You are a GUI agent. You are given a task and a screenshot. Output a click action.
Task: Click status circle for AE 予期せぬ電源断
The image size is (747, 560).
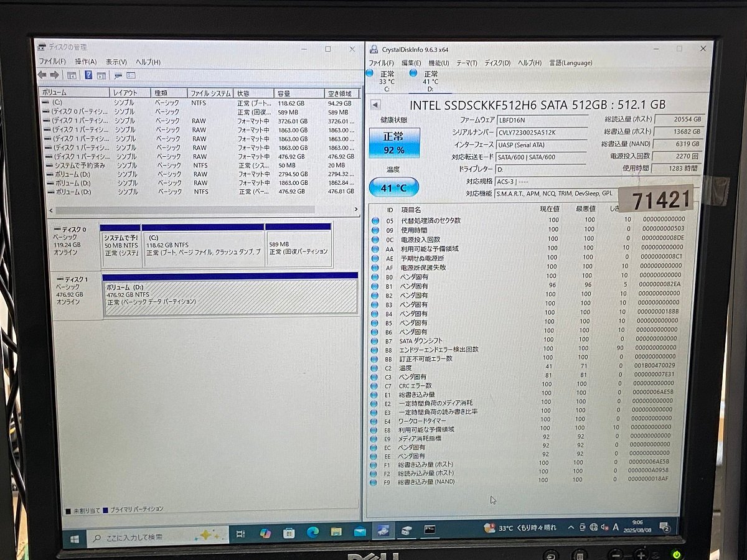click(x=375, y=258)
